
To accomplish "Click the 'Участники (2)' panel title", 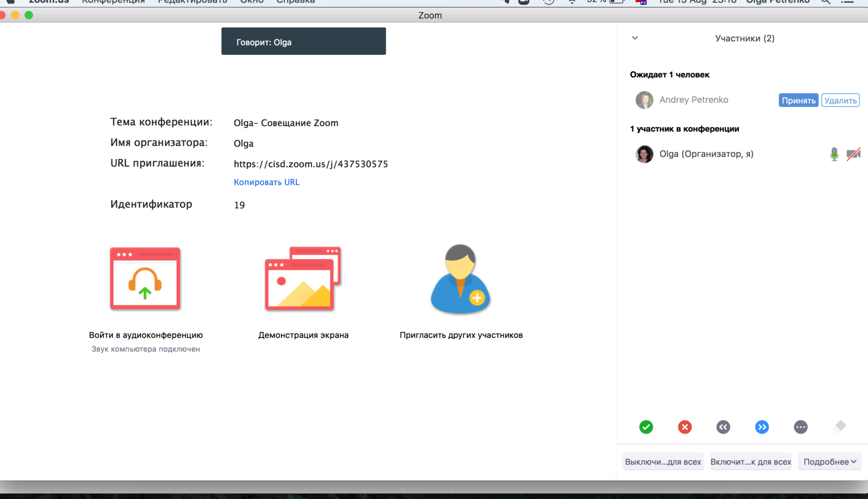I will tap(745, 38).
